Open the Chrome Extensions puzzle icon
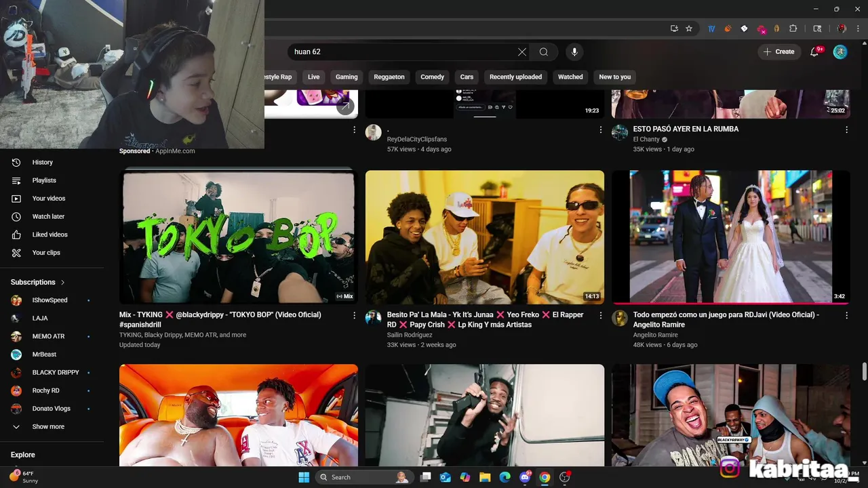The image size is (868, 488). point(793,28)
